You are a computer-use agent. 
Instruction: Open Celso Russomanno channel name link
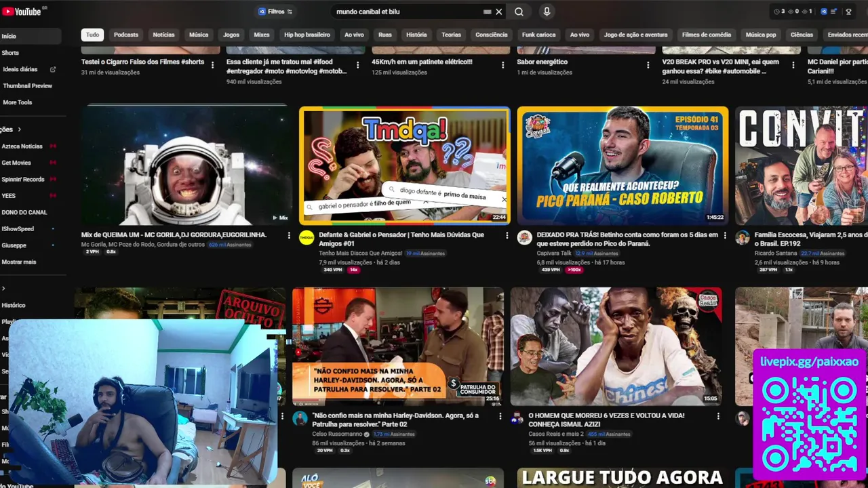tap(337, 434)
